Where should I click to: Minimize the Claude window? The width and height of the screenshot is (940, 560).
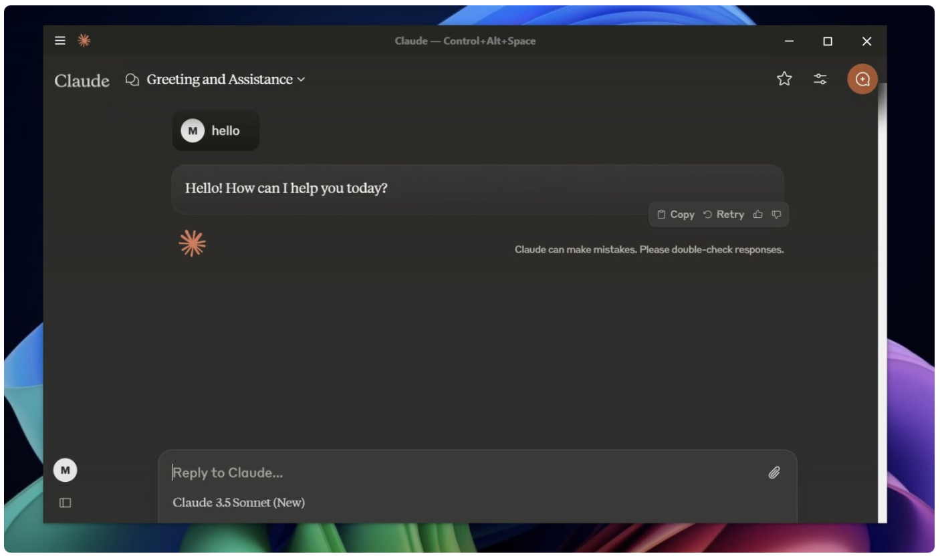click(790, 41)
